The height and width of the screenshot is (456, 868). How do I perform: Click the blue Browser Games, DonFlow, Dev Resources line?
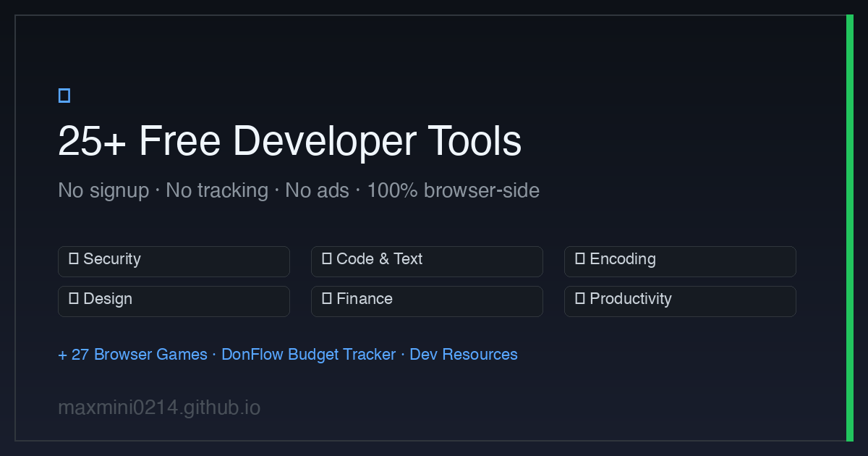[x=288, y=355]
